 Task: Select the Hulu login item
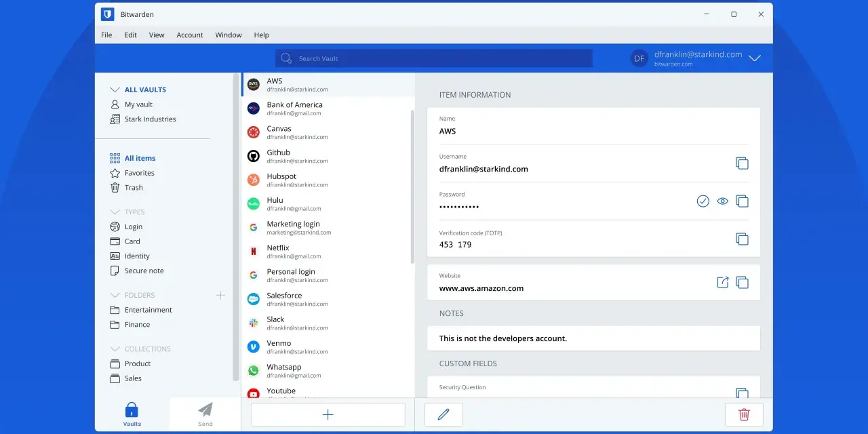click(328, 203)
